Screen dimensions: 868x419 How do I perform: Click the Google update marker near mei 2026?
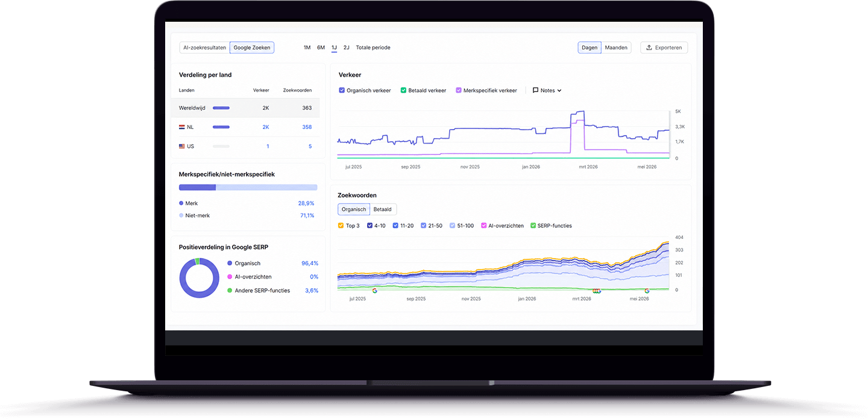point(647,291)
